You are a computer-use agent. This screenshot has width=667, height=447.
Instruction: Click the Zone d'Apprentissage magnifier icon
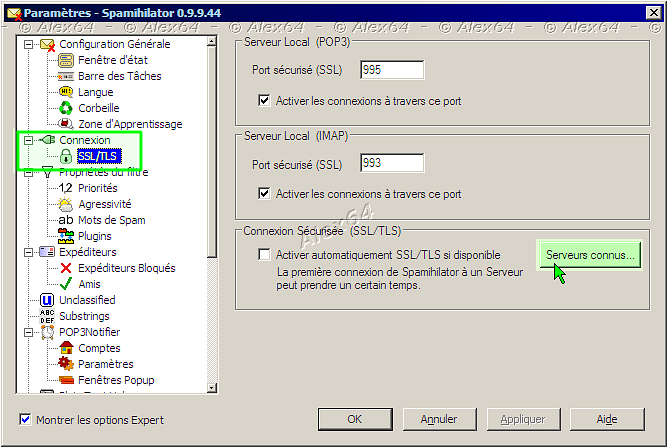coord(66,124)
